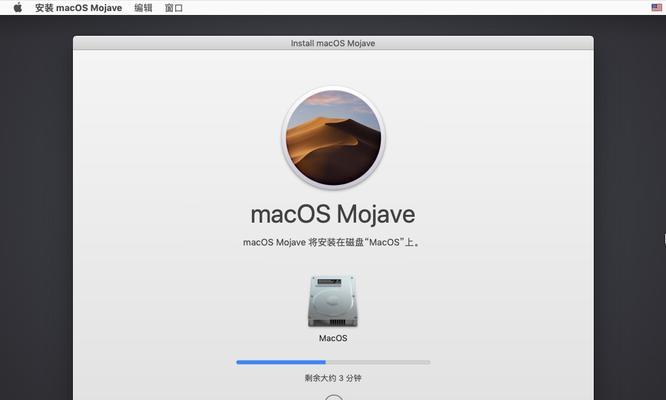Click the text "macOS Mojave 将安装在磁盘“MacOS”上。"
Viewport: 666px width, 400px height.
tap(332, 242)
